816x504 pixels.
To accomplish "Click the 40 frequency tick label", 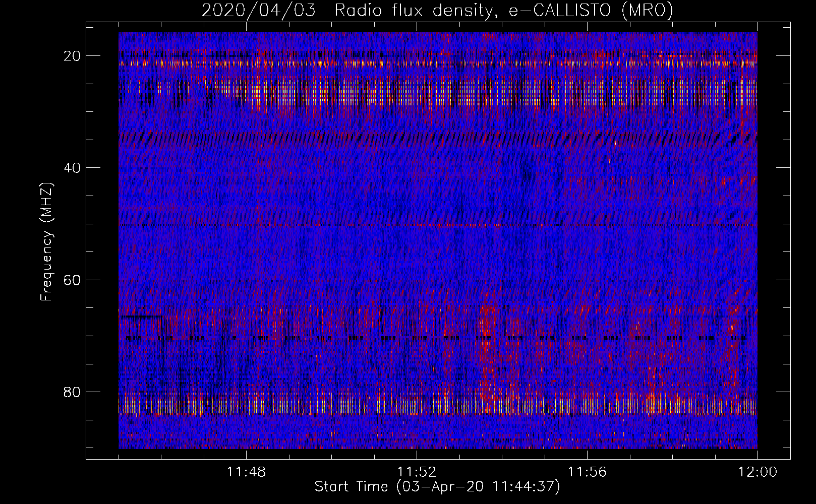I will [x=73, y=168].
